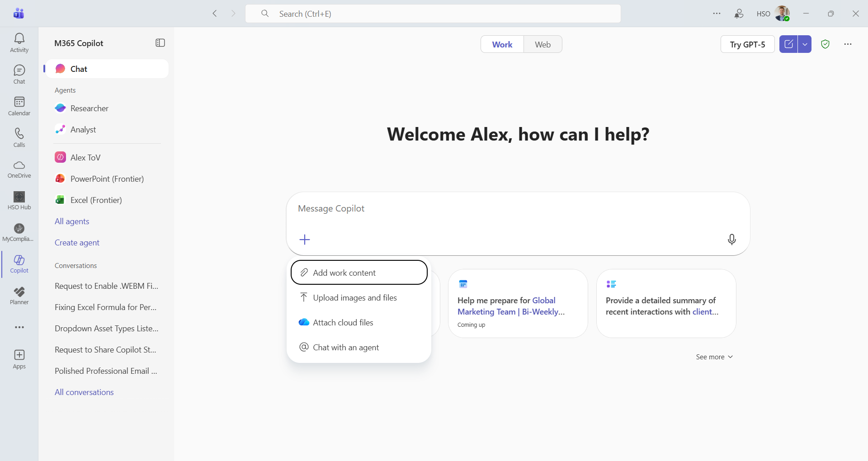Click the Message Copilot text field

coord(497,209)
